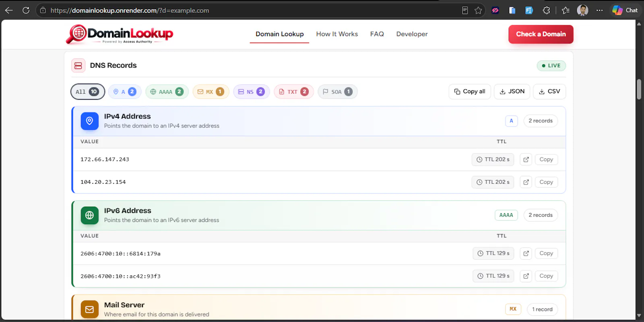
Task: Filter records by TXT type
Action: pyautogui.click(x=294, y=92)
